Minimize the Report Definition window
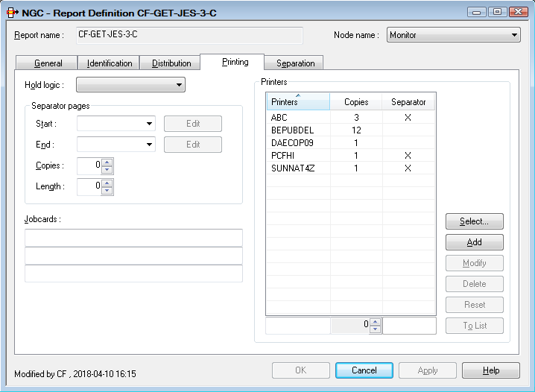The height and width of the screenshot is (392, 535). coord(477,12)
